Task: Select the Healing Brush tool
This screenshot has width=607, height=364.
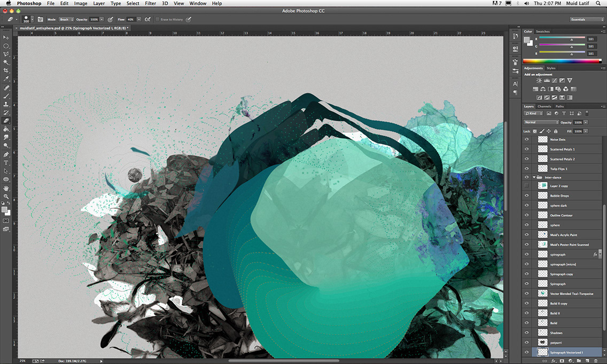Action: (6, 88)
